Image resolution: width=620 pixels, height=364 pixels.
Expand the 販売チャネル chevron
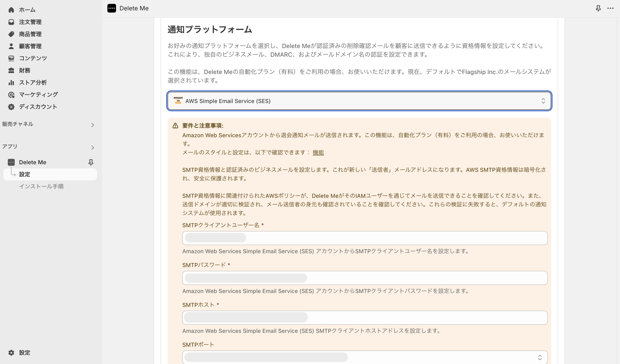(x=92, y=125)
